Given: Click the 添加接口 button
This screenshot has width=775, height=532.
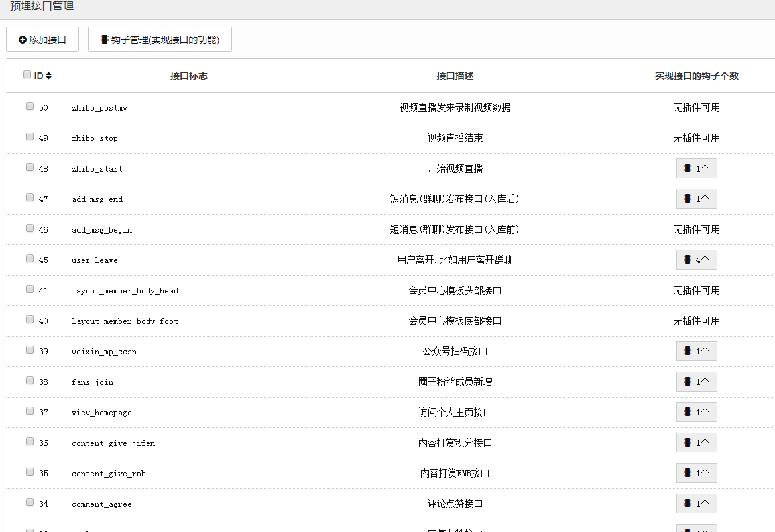Looking at the screenshot, I should click(42, 40).
